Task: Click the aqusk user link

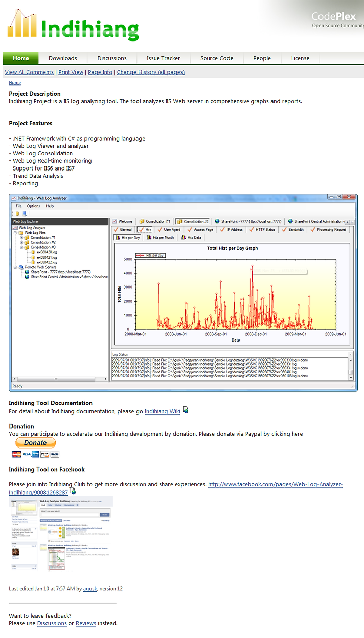Action: pyautogui.click(x=90, y=589)
